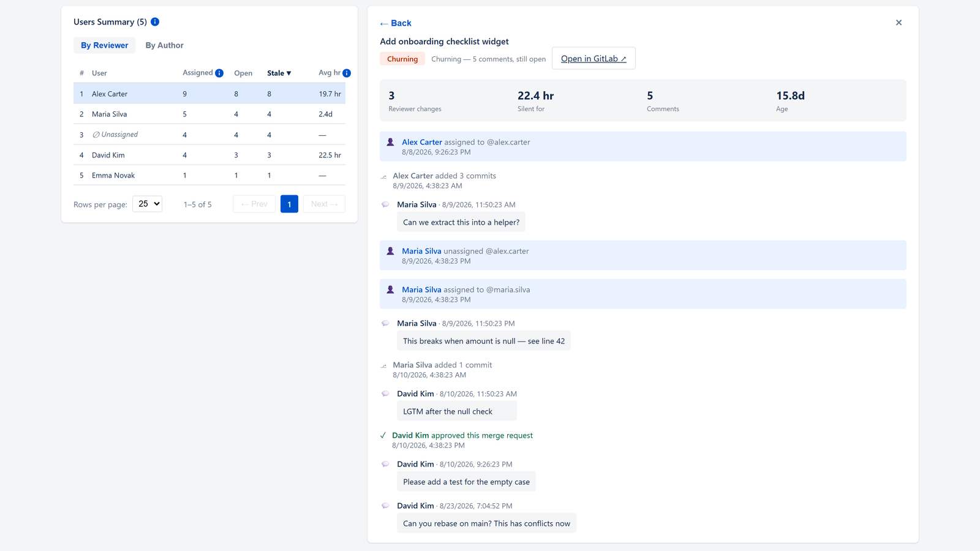
Task: Go back using the Back link
Action: click(396, 23)
